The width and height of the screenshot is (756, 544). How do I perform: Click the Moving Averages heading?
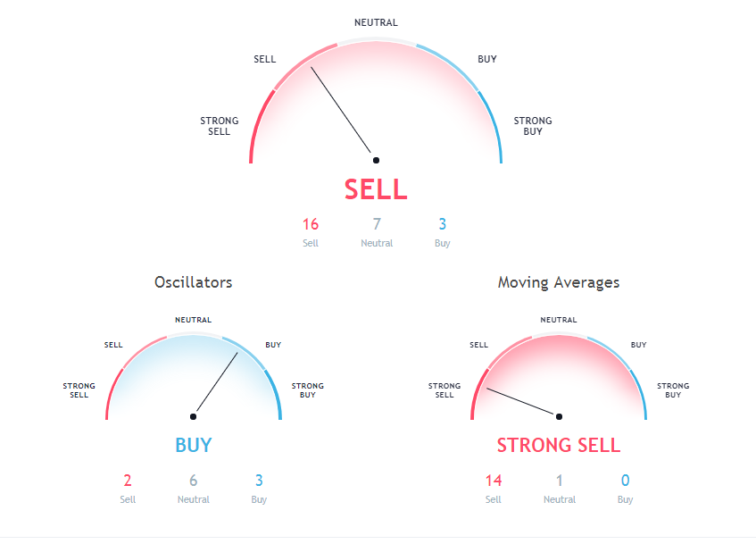tap(559, 282)
